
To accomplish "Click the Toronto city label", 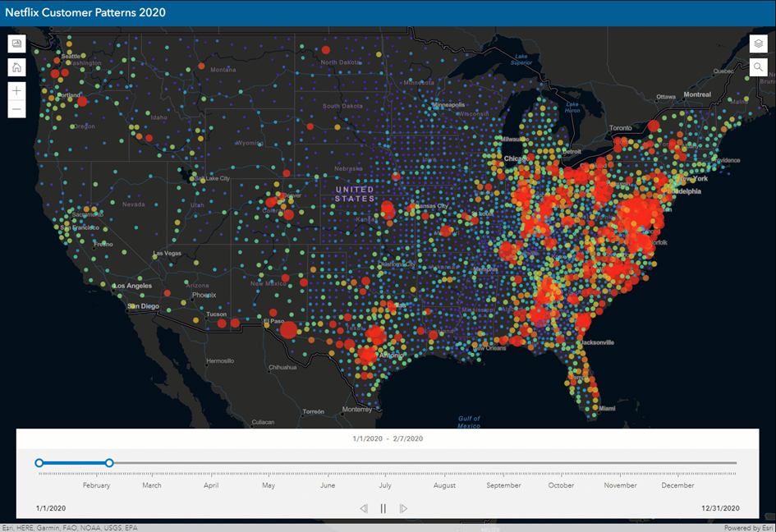I will pos(621,128).
